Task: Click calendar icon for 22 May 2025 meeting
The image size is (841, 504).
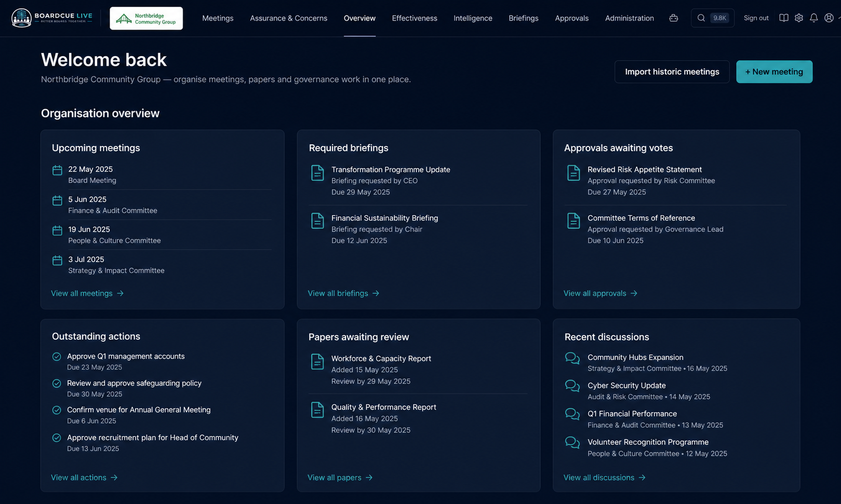Action: click(57, 170)
